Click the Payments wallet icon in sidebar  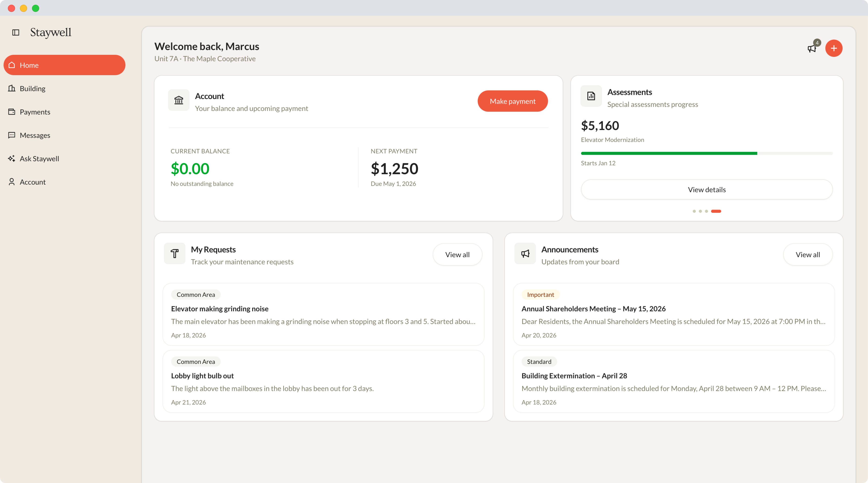pos(12,111)
